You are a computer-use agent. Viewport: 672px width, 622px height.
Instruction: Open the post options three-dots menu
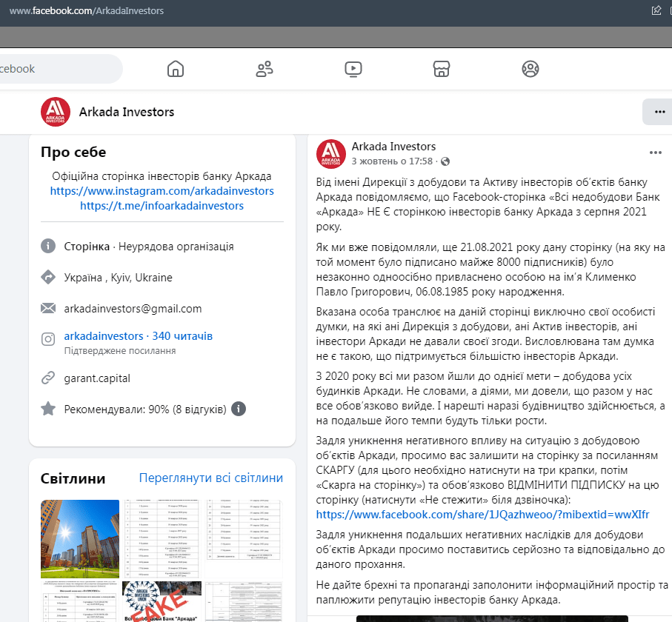pyautogui.click(x=655, y=153)
